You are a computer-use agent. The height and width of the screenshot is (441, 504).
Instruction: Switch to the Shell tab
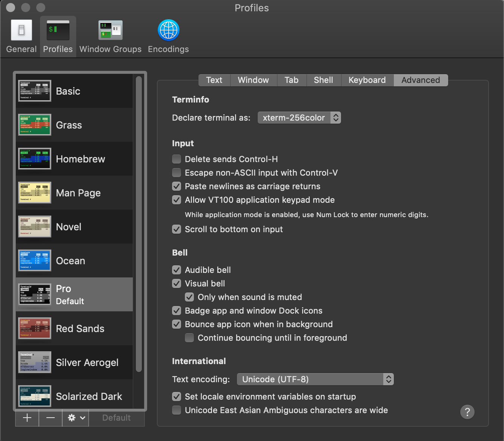(x=324, y=80)
